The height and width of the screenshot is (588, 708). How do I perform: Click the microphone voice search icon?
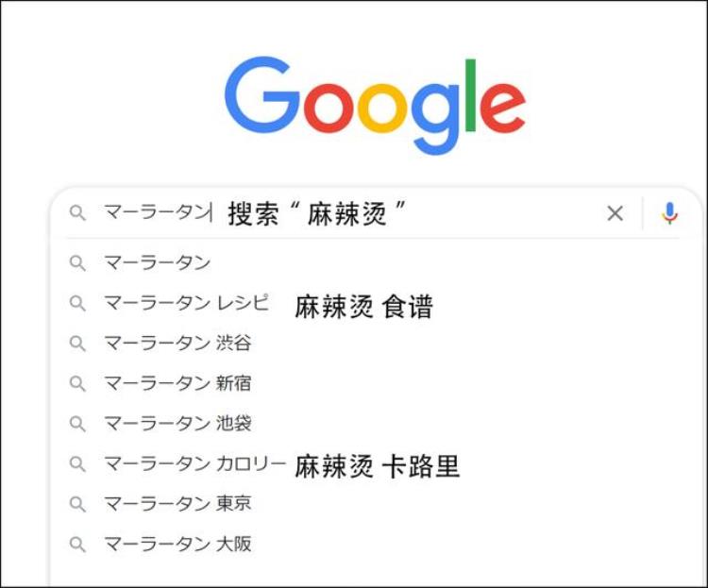pos(669,213)
